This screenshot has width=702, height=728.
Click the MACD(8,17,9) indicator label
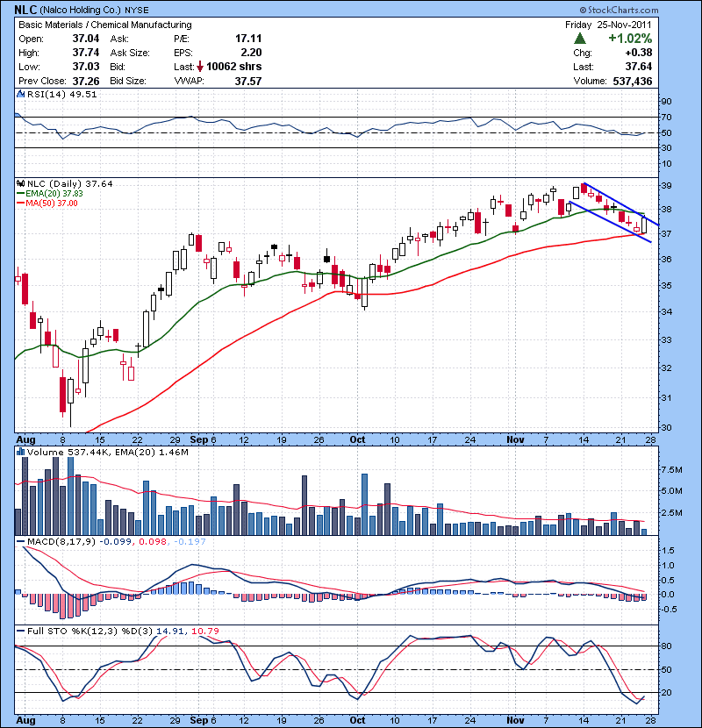tap(61, 542)
